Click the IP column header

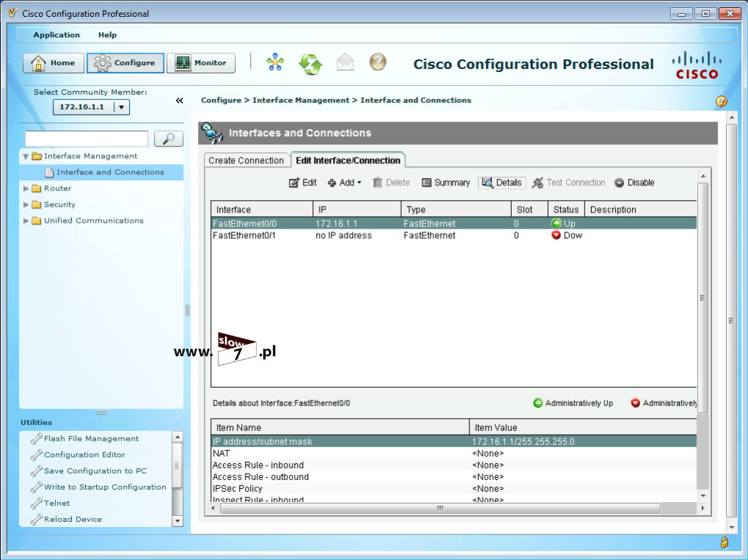[x=357, y=210]
